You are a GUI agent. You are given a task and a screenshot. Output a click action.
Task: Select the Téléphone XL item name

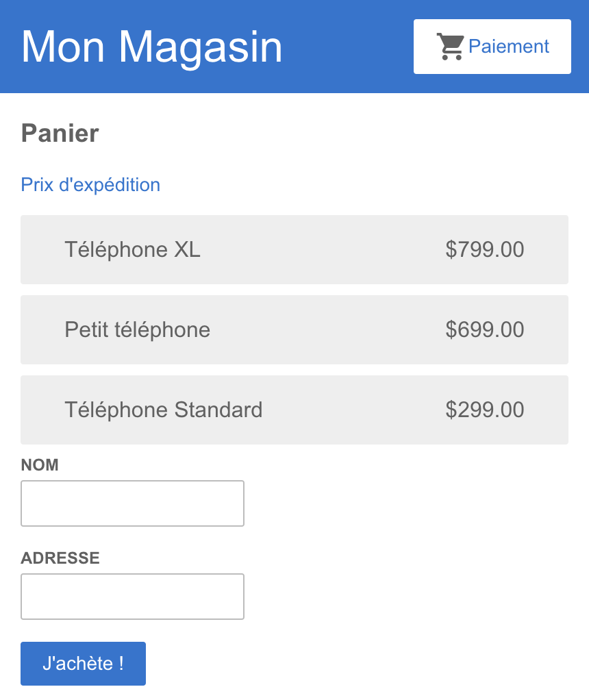(x=133, y=249)
